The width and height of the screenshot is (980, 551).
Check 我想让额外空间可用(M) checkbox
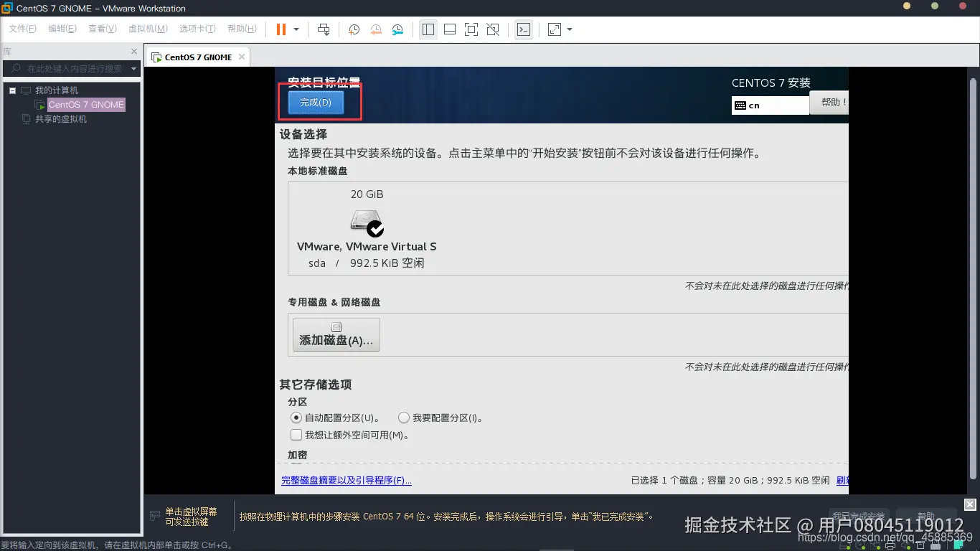point(296,435)
